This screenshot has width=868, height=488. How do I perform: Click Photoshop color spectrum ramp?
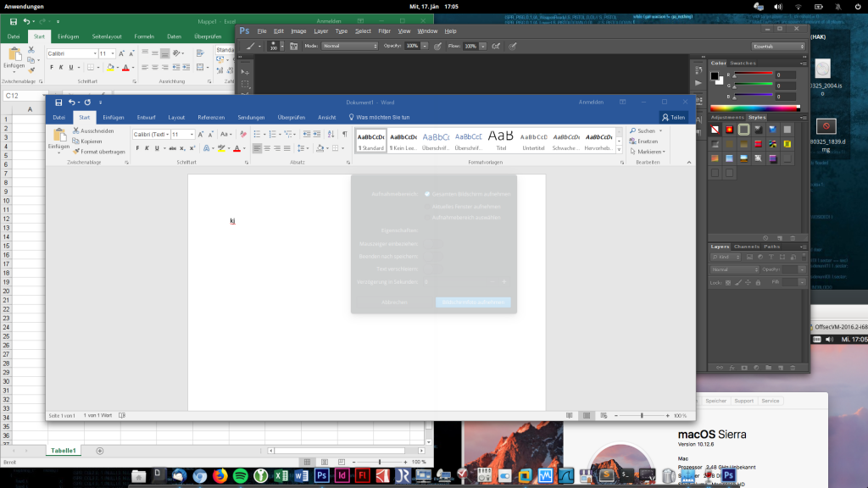755,108
